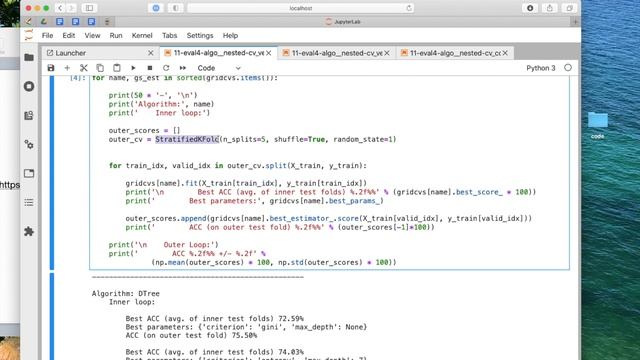Reload the localhost page
This screenshot has width=640, height=360.
(x=409, y=8)
